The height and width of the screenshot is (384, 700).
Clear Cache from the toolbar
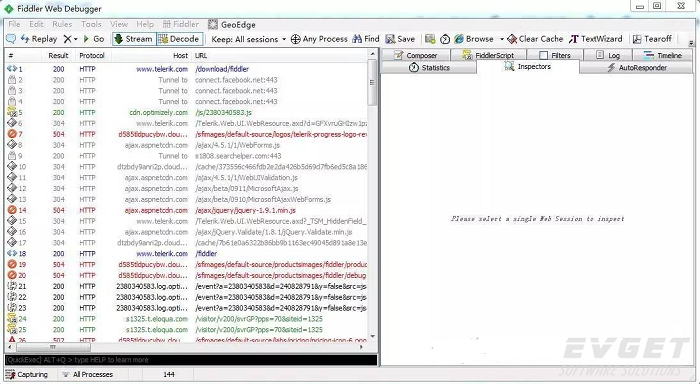click(535, 39)
